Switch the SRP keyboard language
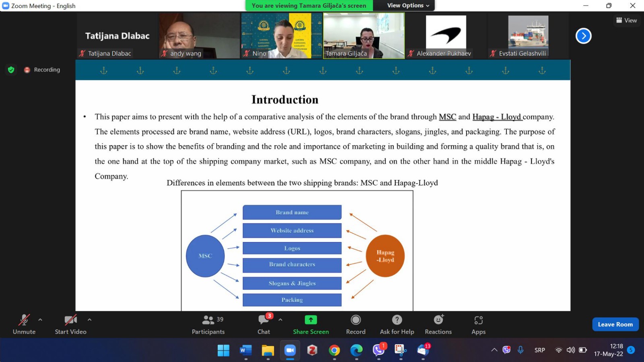 tap(540, 350)
